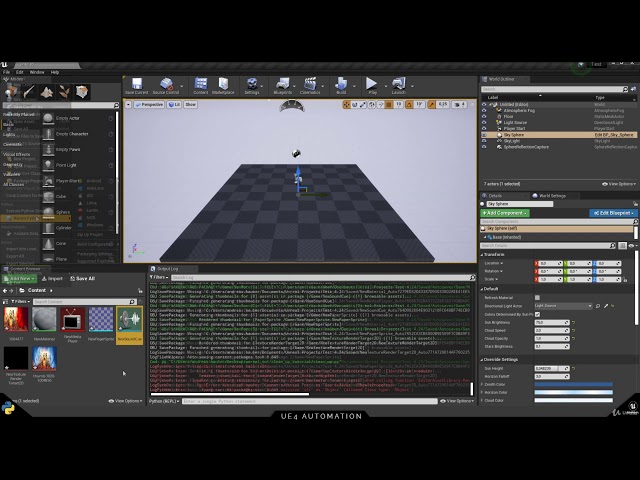
Task: Open the Marketplace toolbar icon
Action: (x=223, y=84)
